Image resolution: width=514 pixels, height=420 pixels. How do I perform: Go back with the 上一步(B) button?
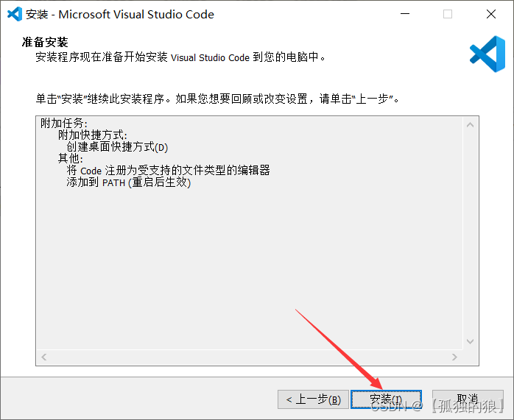pyautogui.click(x=313, y=399)
